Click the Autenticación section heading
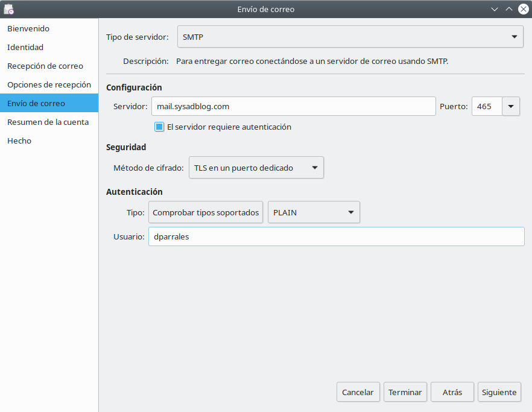 pos(135,192)
